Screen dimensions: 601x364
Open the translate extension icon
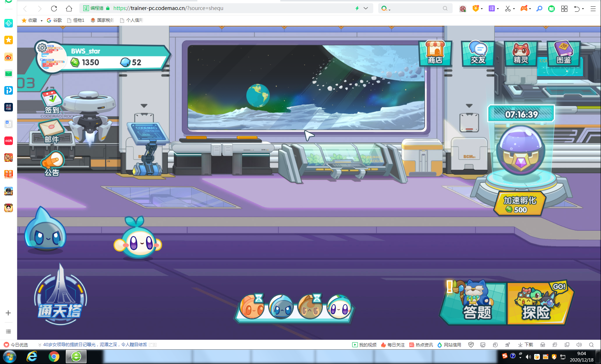pos(492,9)
